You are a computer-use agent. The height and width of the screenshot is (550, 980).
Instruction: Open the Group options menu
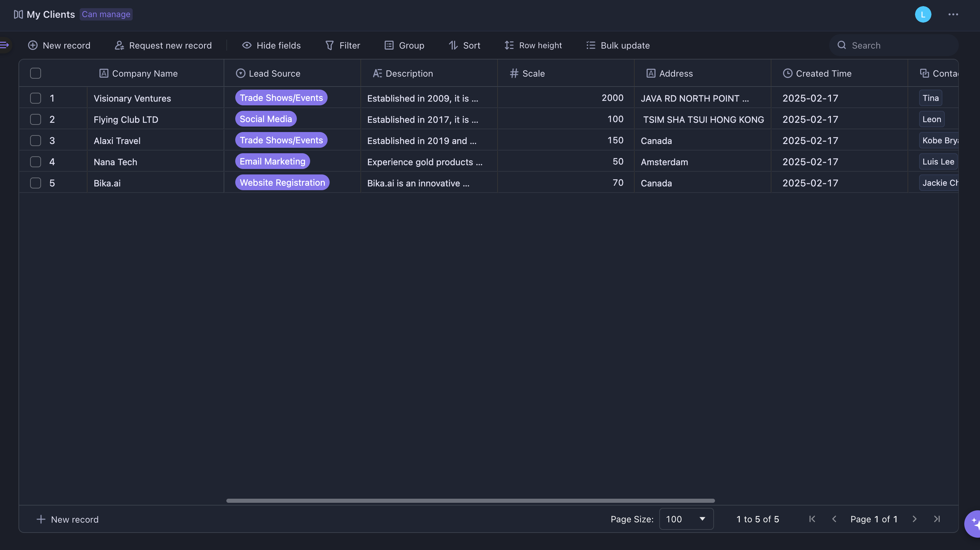point(404,45)
